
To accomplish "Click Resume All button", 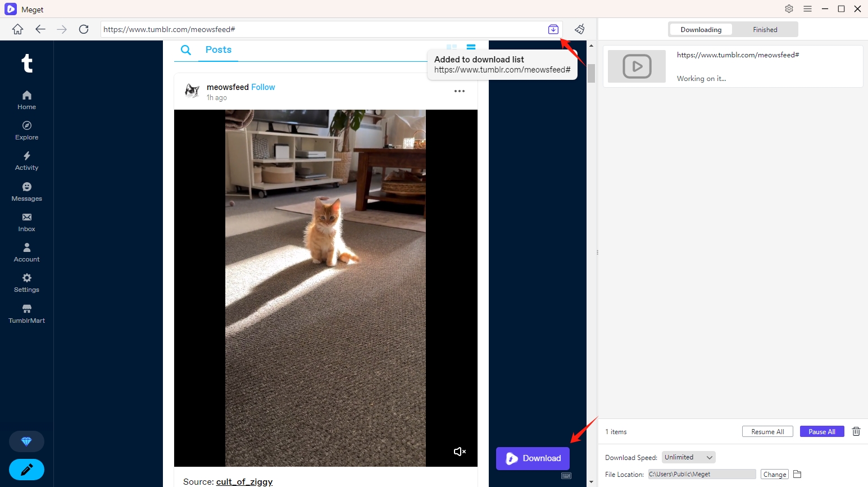I will coord(767,431).
